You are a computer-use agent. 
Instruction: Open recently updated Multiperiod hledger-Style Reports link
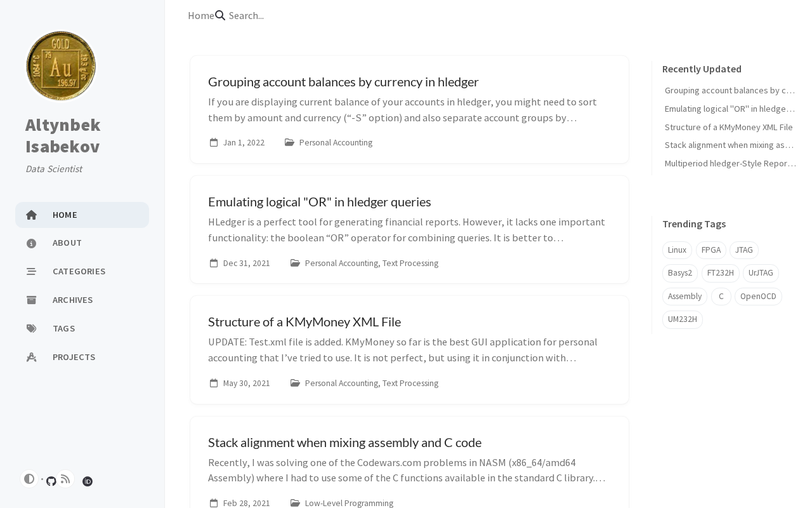tap(730, 163)
